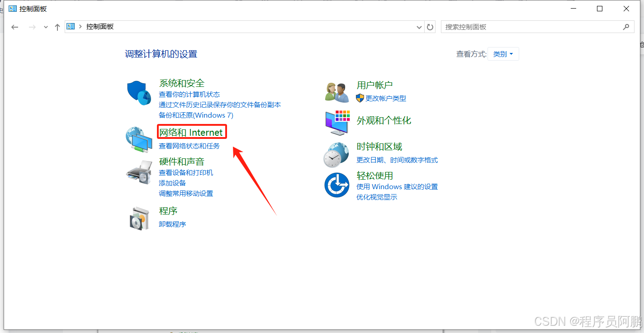Expand the address bar history dropdown
The image size is (644, 333).
point(419,27)
